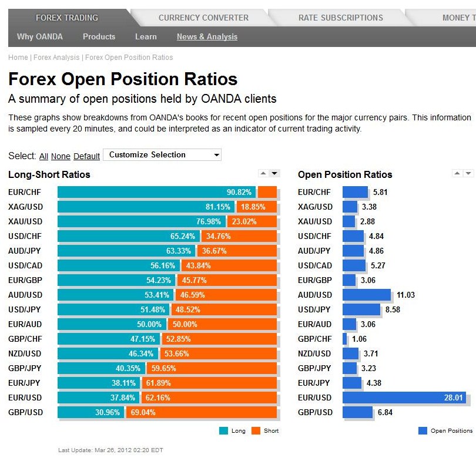Sort Open Position Ratios ascending with up arrow
Image resolution: width=476 pixels, height=458 pixels.
pos(457,173)
